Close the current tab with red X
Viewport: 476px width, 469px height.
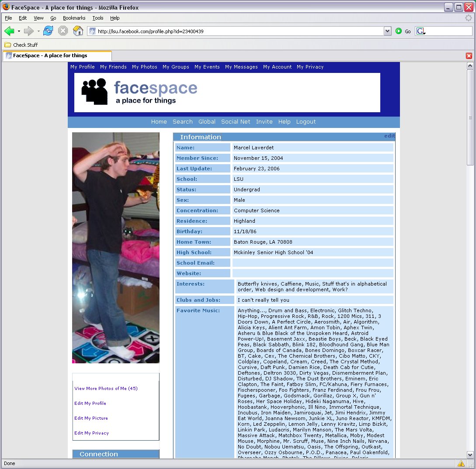[469, 56]
